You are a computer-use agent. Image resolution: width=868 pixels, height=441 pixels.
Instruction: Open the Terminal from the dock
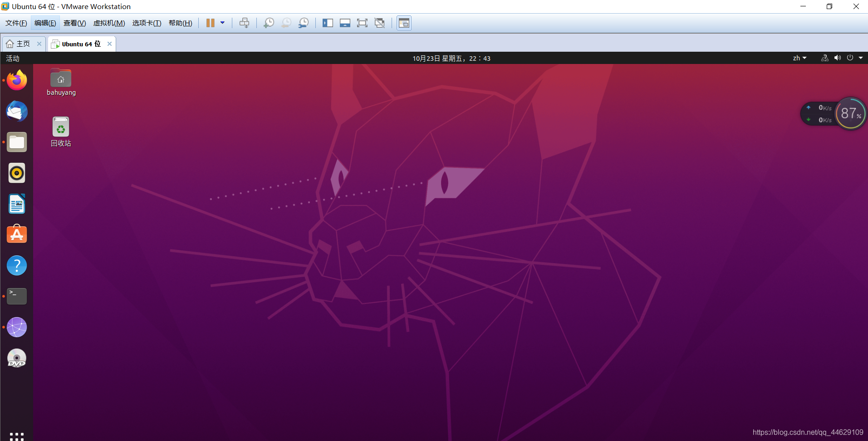click(17, 296)
